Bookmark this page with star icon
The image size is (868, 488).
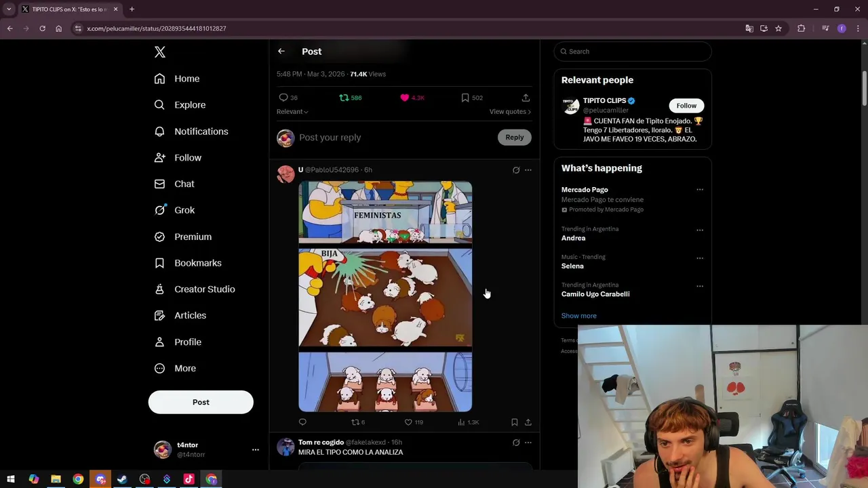coord(778,28)
